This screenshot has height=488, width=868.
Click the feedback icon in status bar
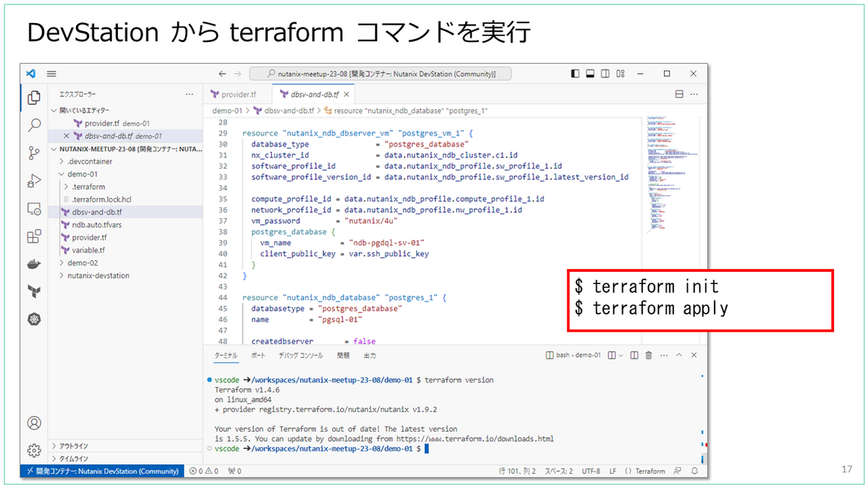point(677,471)
